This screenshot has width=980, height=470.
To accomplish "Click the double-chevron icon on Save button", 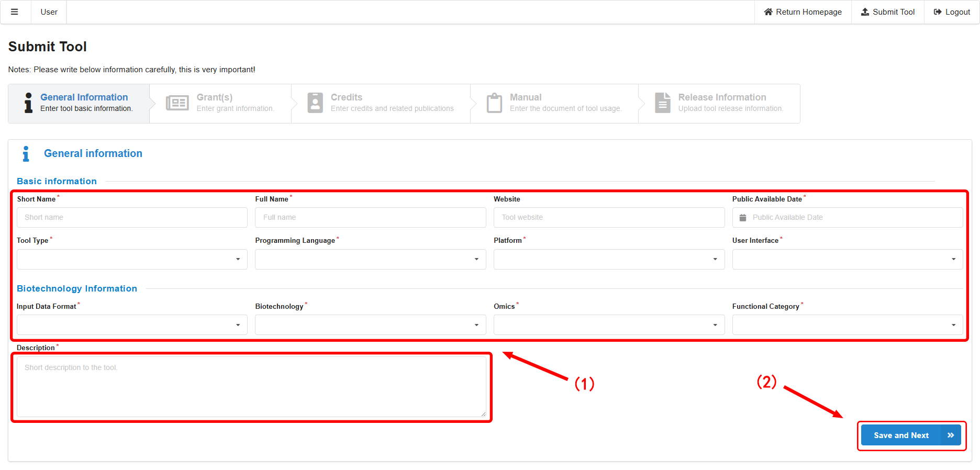I will click(950, 435).
